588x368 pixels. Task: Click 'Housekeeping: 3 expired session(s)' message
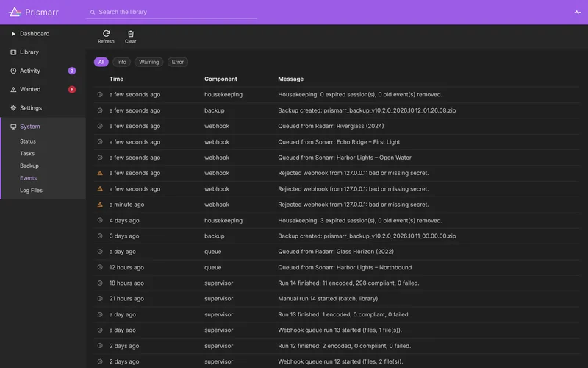pos(360,220)
